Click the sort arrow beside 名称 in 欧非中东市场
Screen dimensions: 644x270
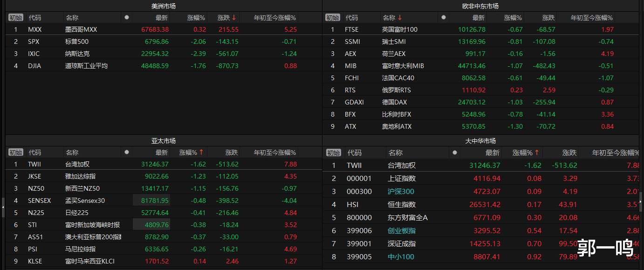click(400, 18)
